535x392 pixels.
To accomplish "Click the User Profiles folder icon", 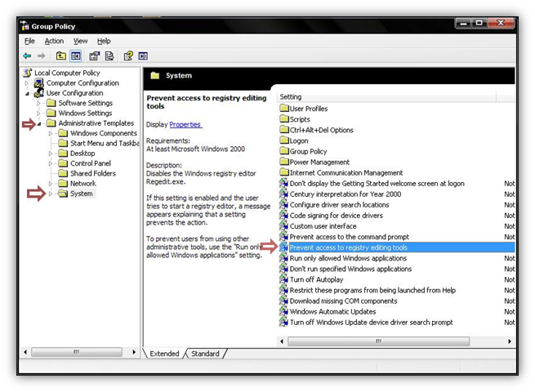I will click(x=284, y=109).
